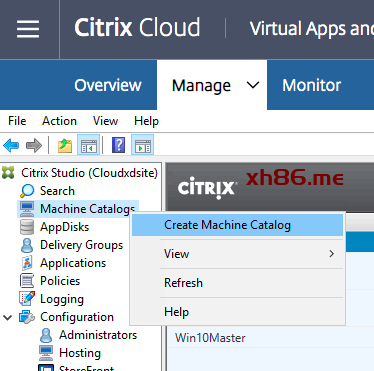Toggle the Show/Hide Console Tree icon
The width and height of the screenshot is (374, 371).
click(89, 145)
